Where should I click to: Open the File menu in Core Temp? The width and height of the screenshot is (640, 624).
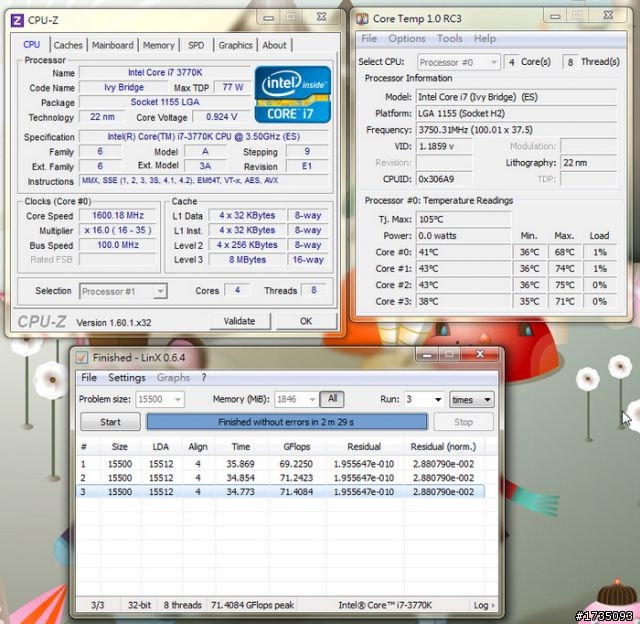[369, 38]
